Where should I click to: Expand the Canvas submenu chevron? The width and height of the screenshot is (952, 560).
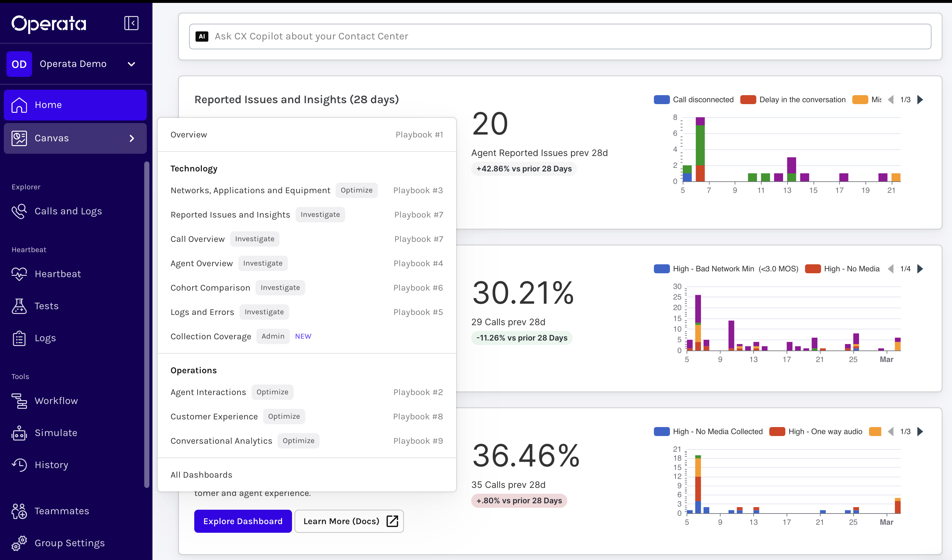click(132, 138)
